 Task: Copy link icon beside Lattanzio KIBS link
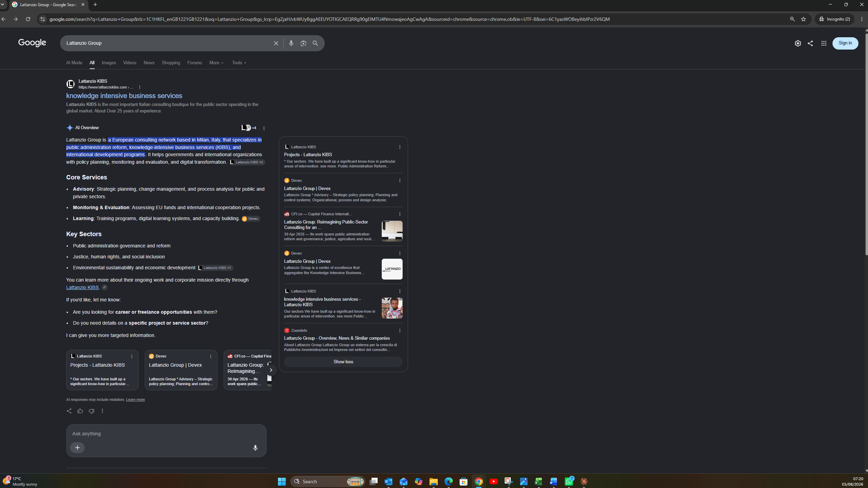(104, 287)
